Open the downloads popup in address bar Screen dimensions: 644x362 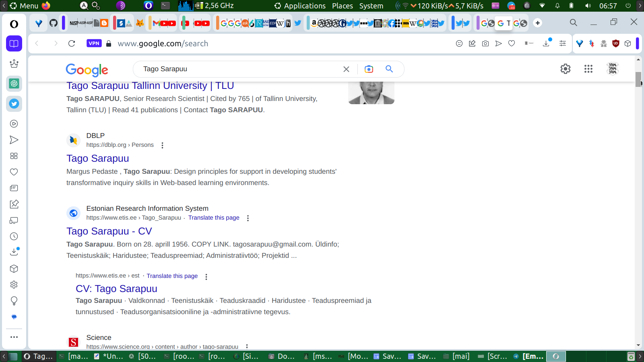[x=547, y=43]
